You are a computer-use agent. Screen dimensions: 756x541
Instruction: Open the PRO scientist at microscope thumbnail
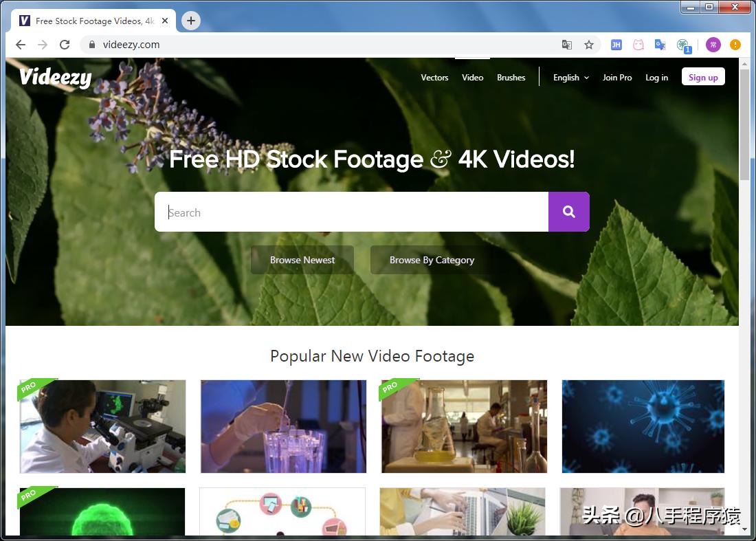pyautogui.click(x=102, y=426)
